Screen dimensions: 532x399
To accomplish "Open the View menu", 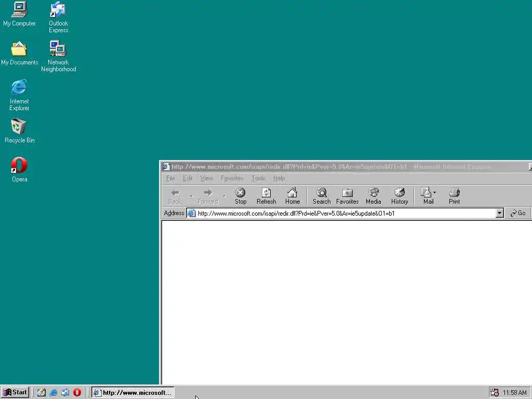I will pos(206,178).
